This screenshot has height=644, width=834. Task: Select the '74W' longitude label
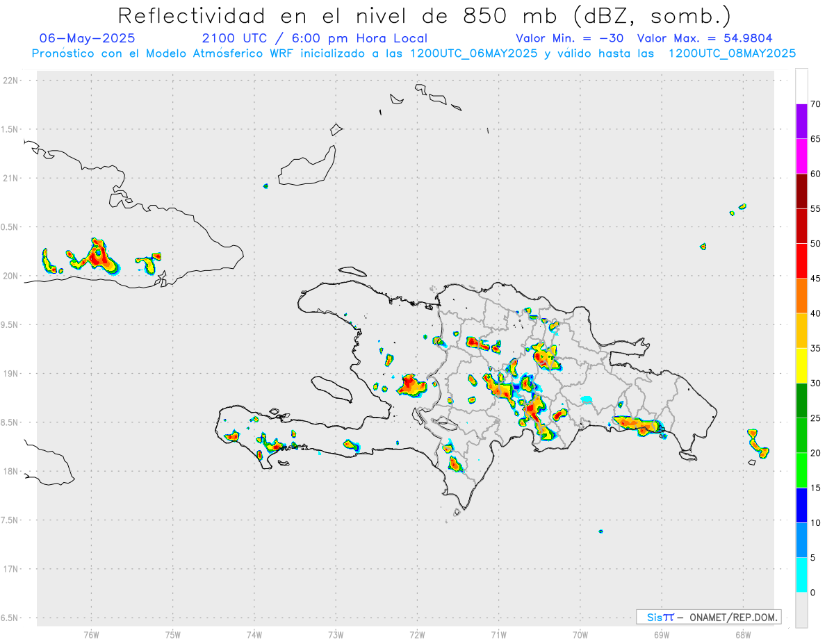coord(254,635)
